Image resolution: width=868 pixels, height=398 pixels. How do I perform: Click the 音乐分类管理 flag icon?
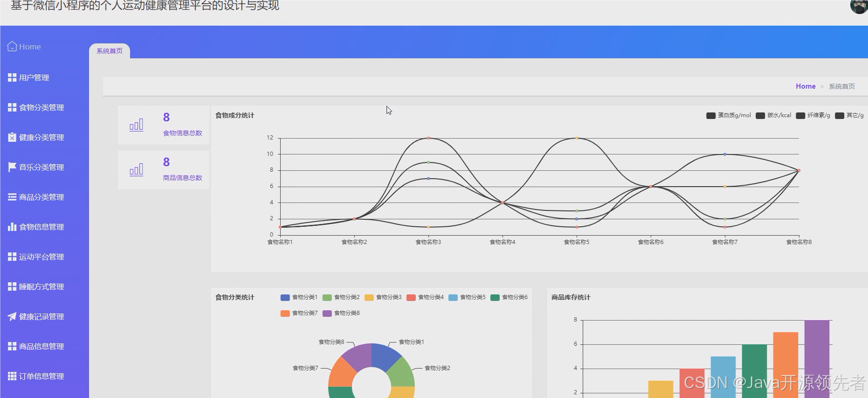click(12, 167)
